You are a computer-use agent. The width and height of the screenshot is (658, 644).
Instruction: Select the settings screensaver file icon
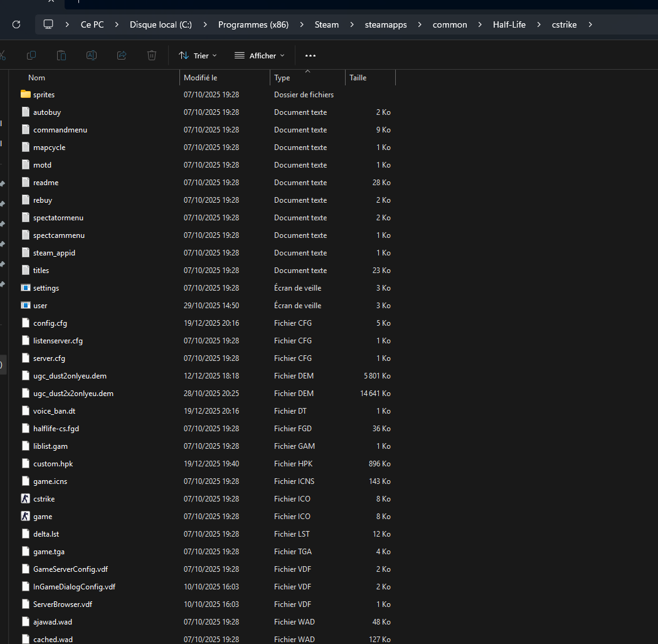pyautogui.click(x=26, y=288)
